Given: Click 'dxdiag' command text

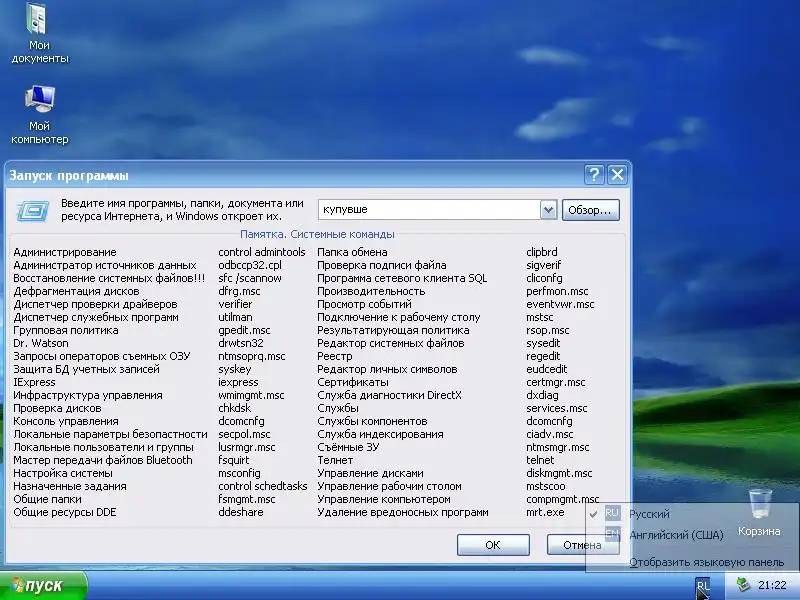Looking at the screenshot, I should pyautogui.click(x=542, y=395).
